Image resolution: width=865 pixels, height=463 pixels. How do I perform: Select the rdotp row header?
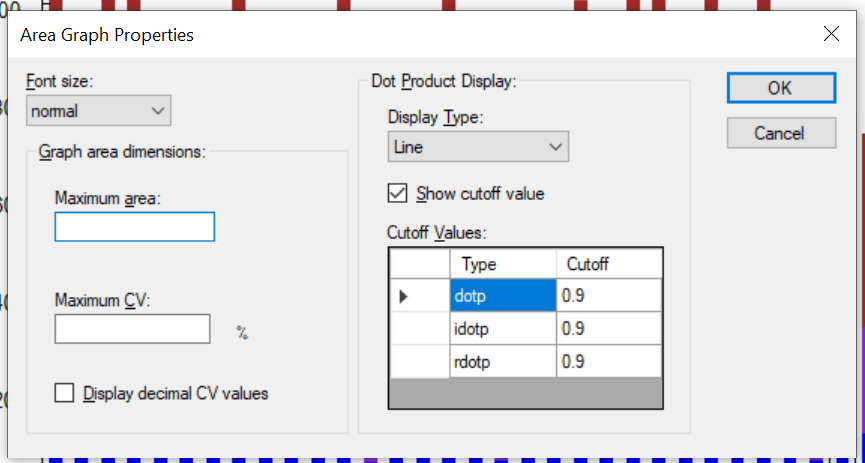click(419, 361)
